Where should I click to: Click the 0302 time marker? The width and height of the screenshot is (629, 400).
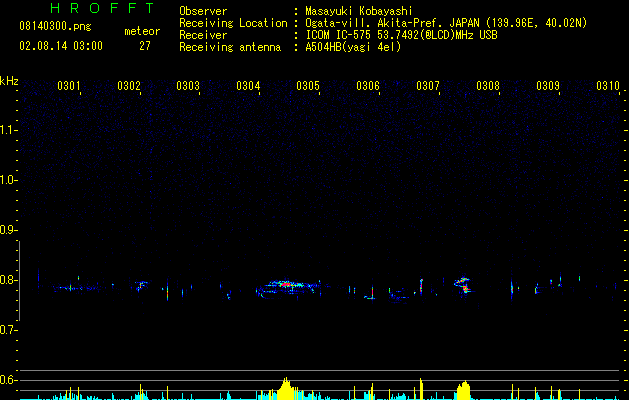[129, 86]
